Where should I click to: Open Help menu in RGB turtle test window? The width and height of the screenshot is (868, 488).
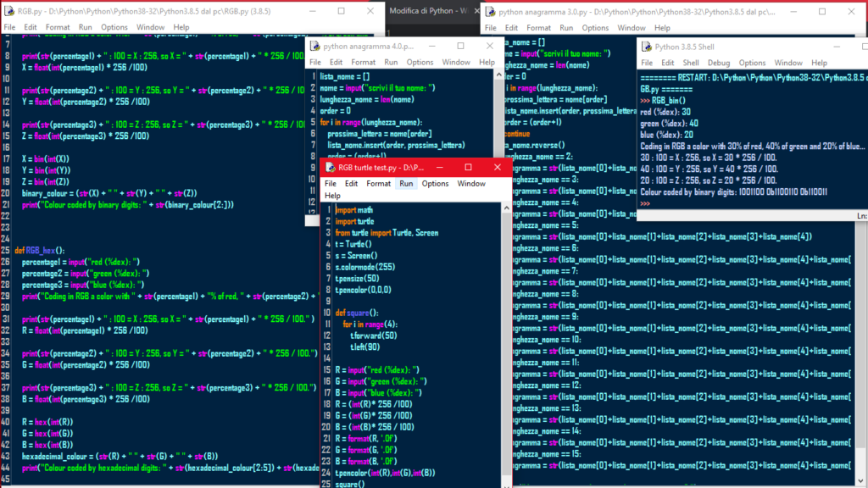pos(332,196)
